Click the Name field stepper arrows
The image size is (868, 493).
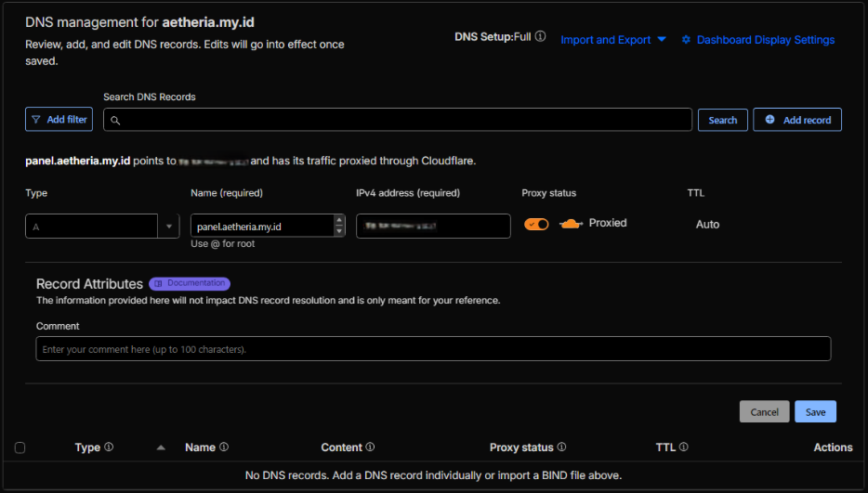click(339, 226)
